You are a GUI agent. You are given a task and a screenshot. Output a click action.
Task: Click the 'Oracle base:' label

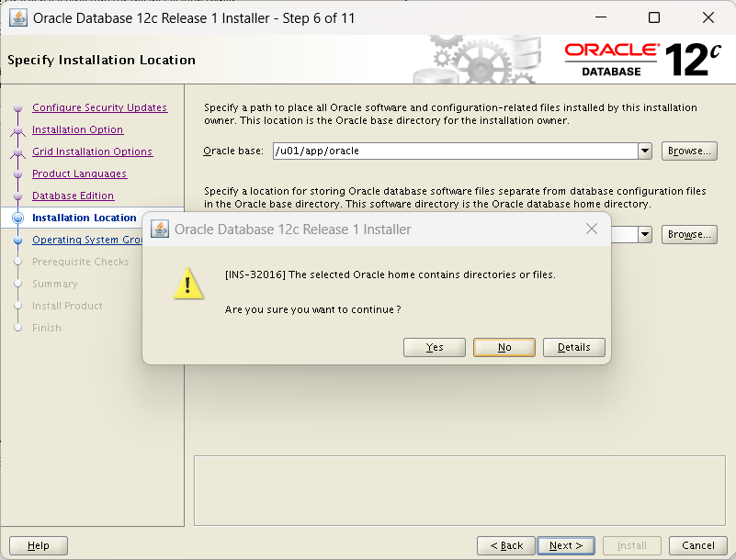[x=233, y=151]
